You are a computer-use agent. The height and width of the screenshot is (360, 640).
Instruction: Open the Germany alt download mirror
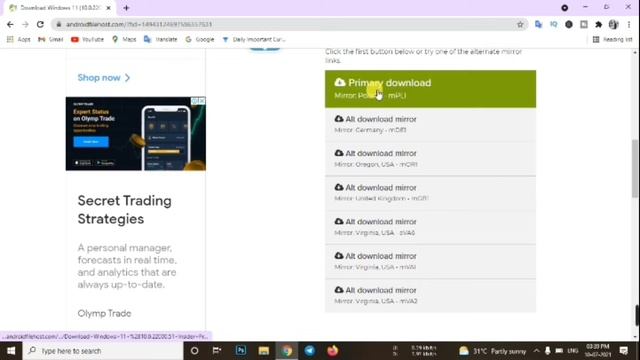pos(430,124)
